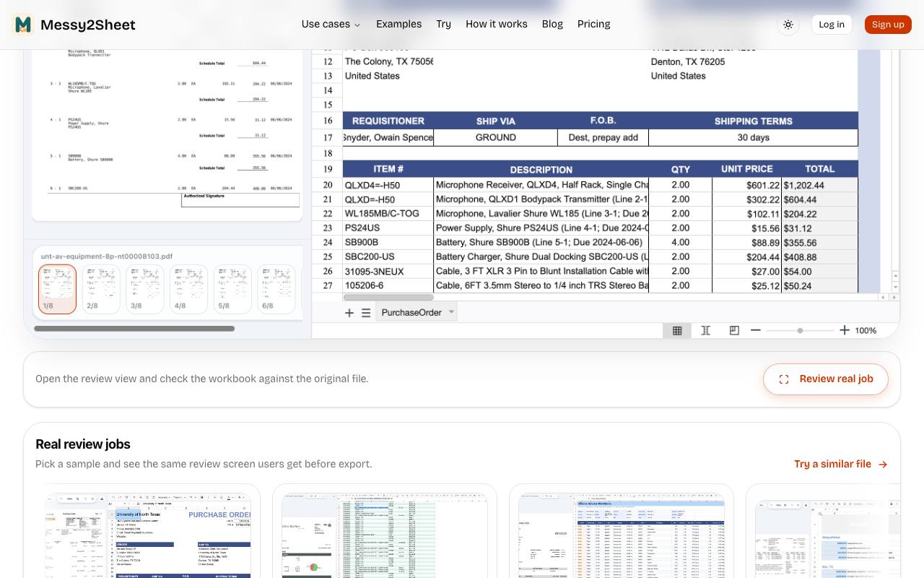Open the Use cases dropdown menu
The height and width of the screenshot is (578, 924).
[x=331, y=24]
